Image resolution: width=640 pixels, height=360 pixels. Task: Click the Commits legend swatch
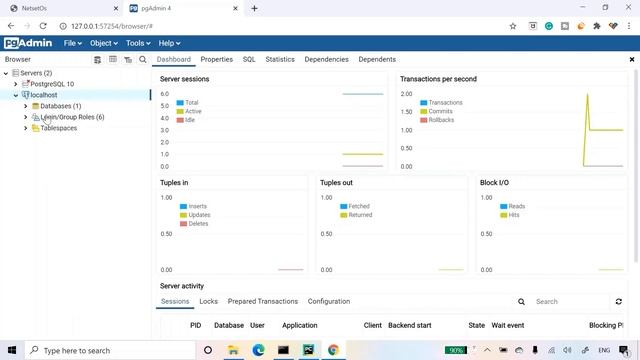tap(424, 111)
